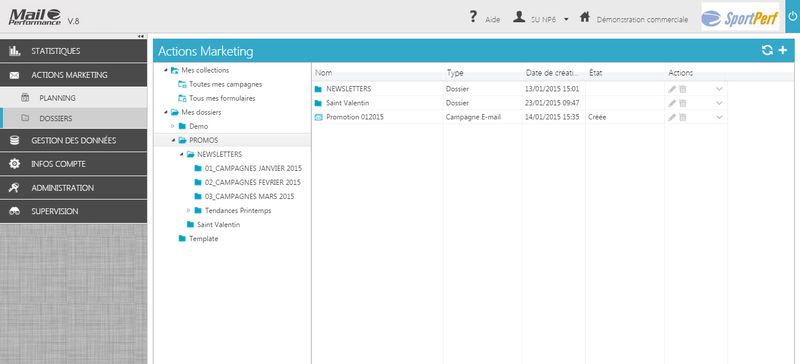Click the Statistiques bar chart icon

click(15, 51)
